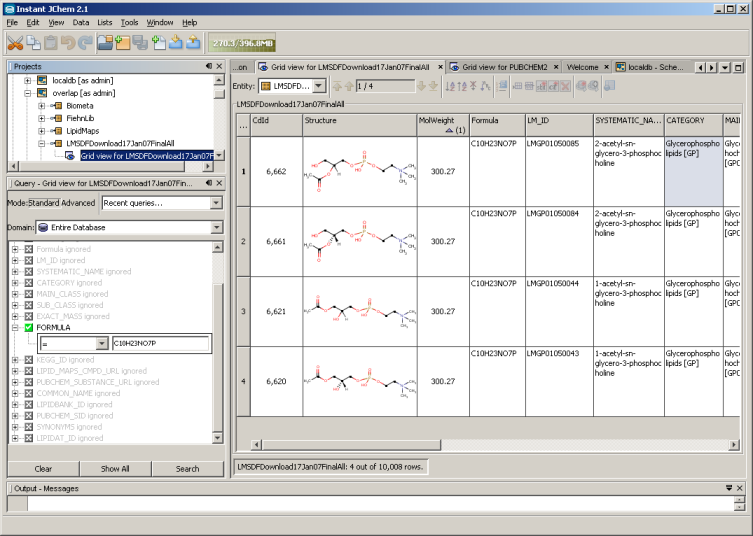The height and width of the screenshot is (536, 753).
Task: Enable the KEGG_ID ignored field checkbox
Action: point(28,360)
